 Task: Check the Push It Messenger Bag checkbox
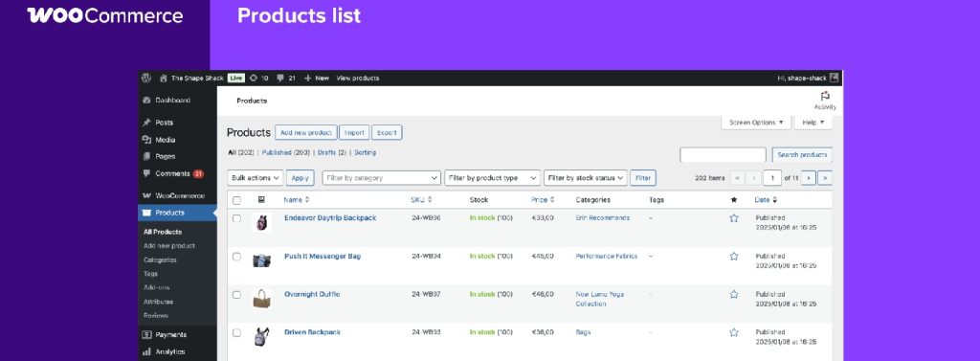pyautogui.click(x=237, y=257)
